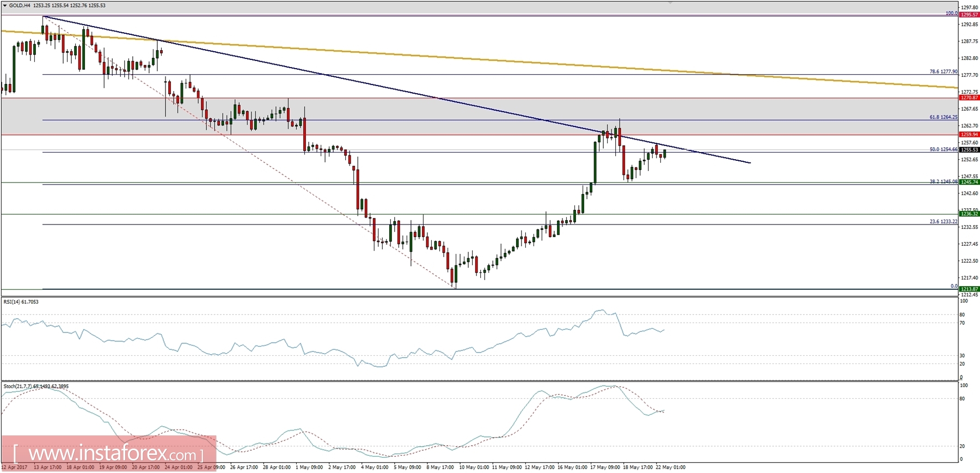Select the 1270.87 red resistance price tag
Screen dimensions: 980x473
pos(969,98)
